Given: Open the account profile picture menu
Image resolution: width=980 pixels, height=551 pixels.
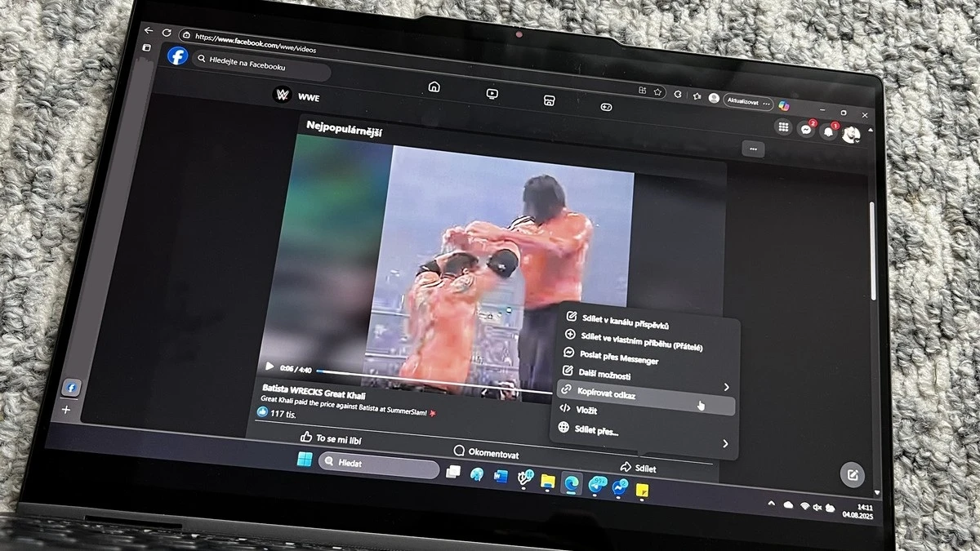Looking at the screenshot, I should [852, 135].
